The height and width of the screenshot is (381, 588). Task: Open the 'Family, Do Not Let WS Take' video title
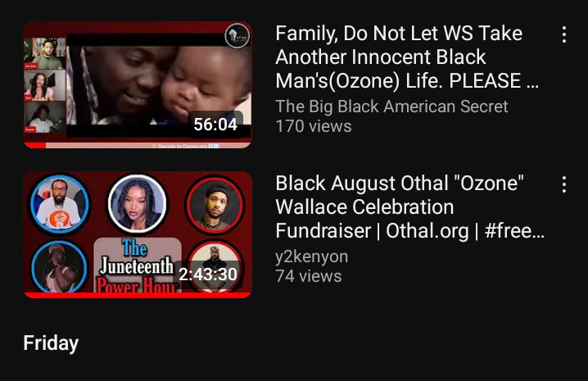pyautogui.click(x=407, y=57)
